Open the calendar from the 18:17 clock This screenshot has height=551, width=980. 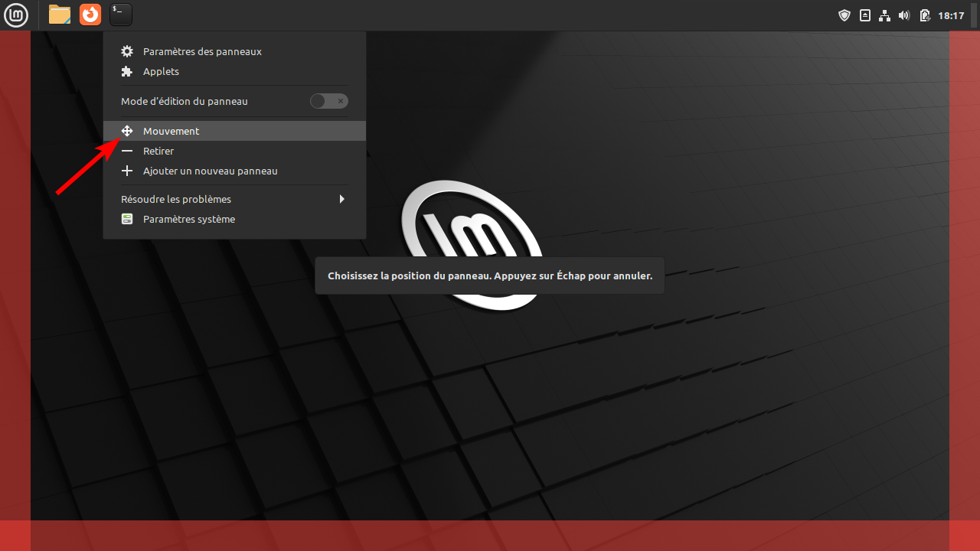click(951, 15)
